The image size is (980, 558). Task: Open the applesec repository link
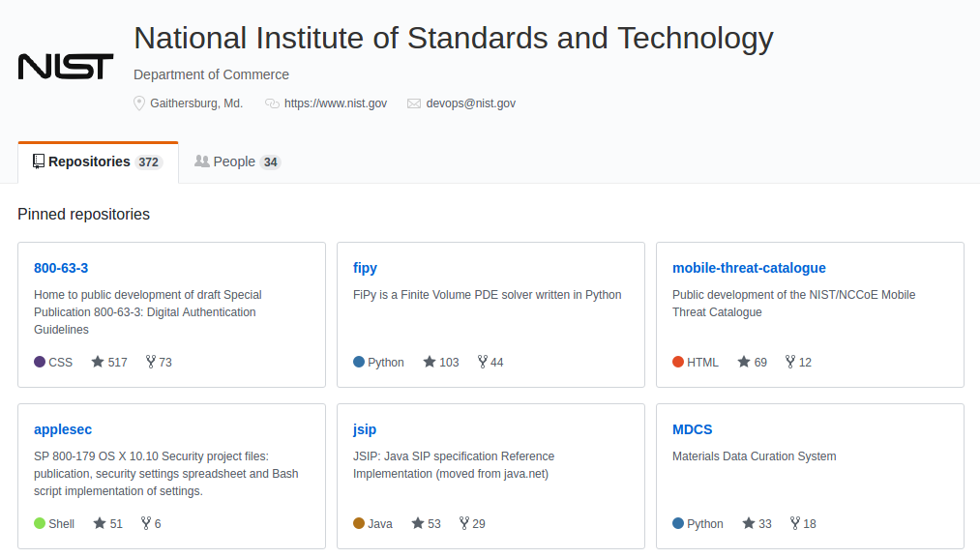[63, 430]
